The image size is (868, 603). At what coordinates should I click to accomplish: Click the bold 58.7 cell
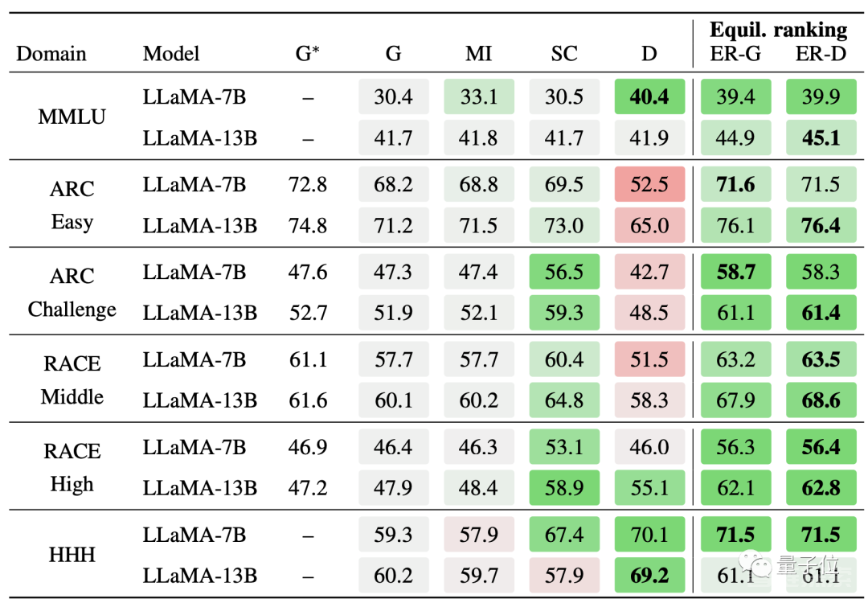click(735, 272)
